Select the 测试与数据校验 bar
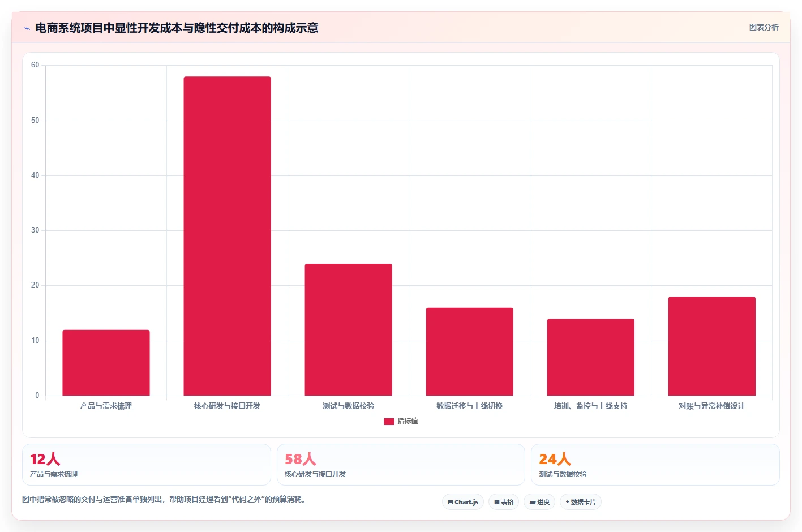The image size is (802, 532). click(348, 329)
